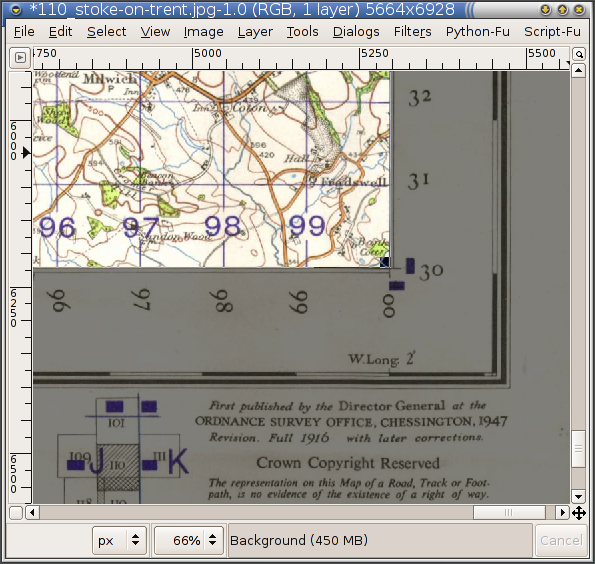Click the 6250 mark on vertical ruler

pos(14,308)
